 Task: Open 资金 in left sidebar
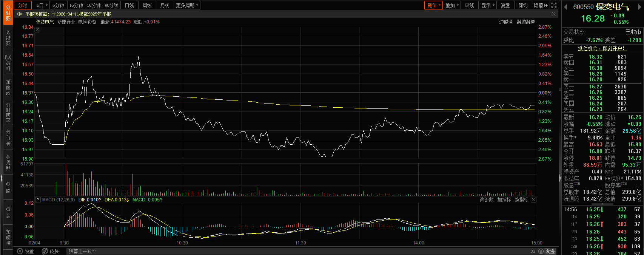point(8,212)
